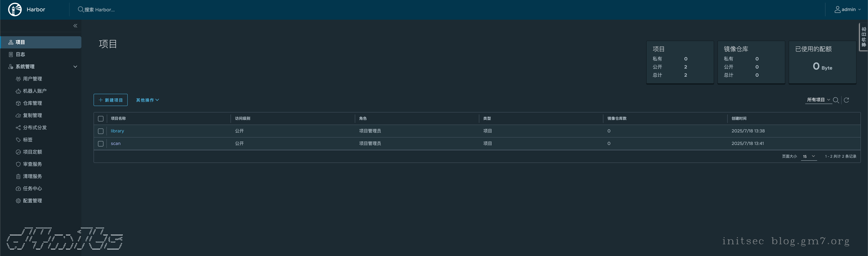Open Interrogation Services (审查服务) page
This screenshot has width=868, height=256.
[32, 164]
